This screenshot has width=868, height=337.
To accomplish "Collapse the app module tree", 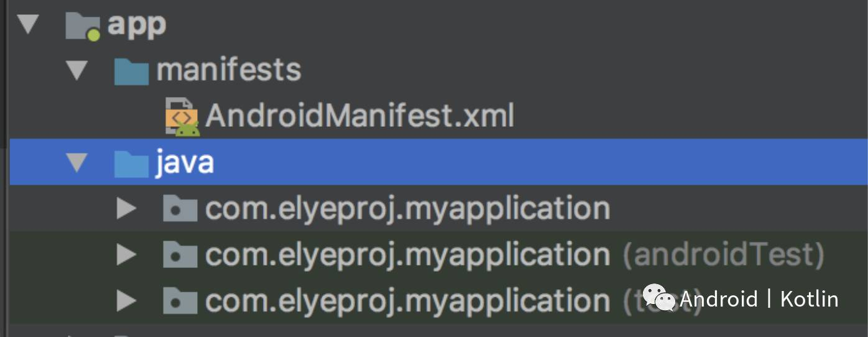I will click(x=29, y=25).
